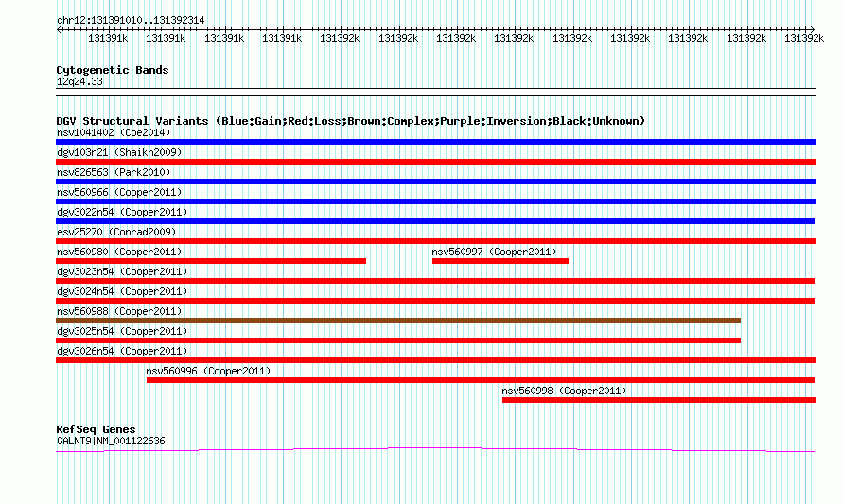842x504 pixels.
Task: Click the dgv103n21 (Shaikh2009) label
Action: coord(119,152)
